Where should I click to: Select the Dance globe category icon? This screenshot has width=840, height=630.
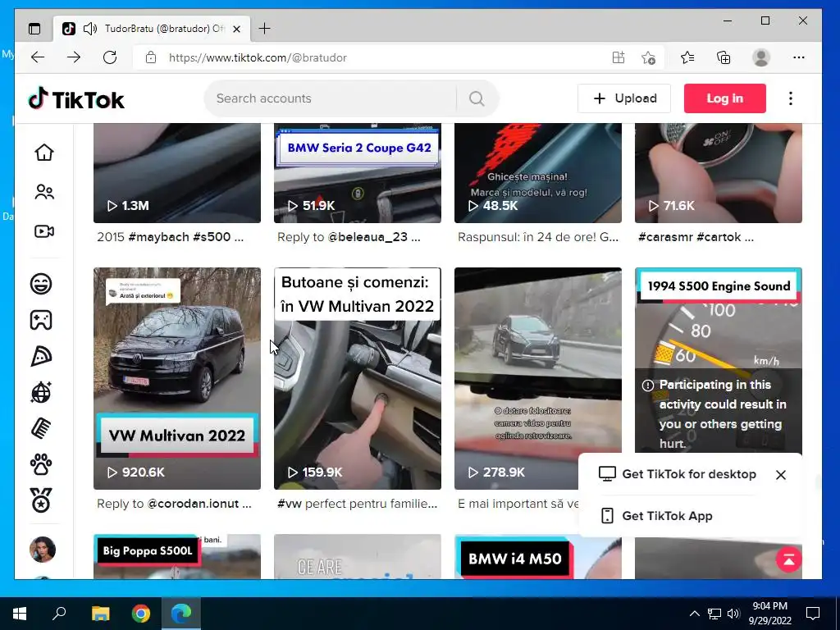tap(41, 392)
